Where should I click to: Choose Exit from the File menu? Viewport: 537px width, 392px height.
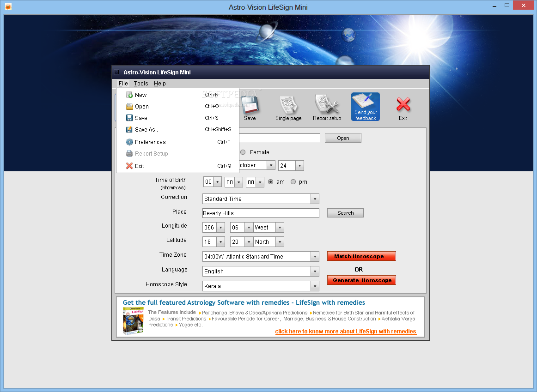177,166
